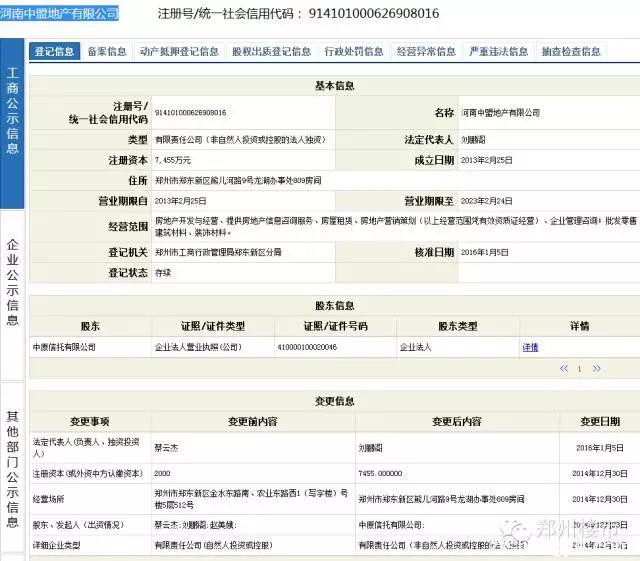Click the 经营场所 change row label
The height and width of the screenshot is (561, 640).
pos(48,499)
